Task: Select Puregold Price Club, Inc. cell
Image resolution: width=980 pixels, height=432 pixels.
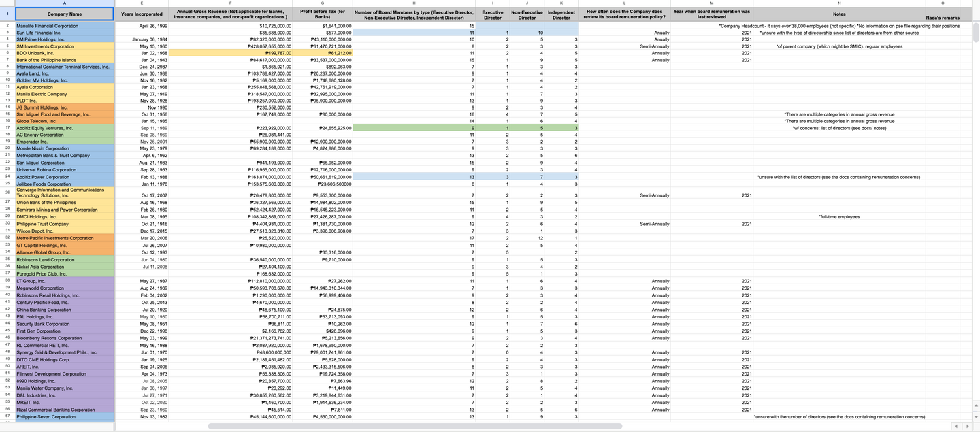Action: pyautogui.click(x=64, y=273)
